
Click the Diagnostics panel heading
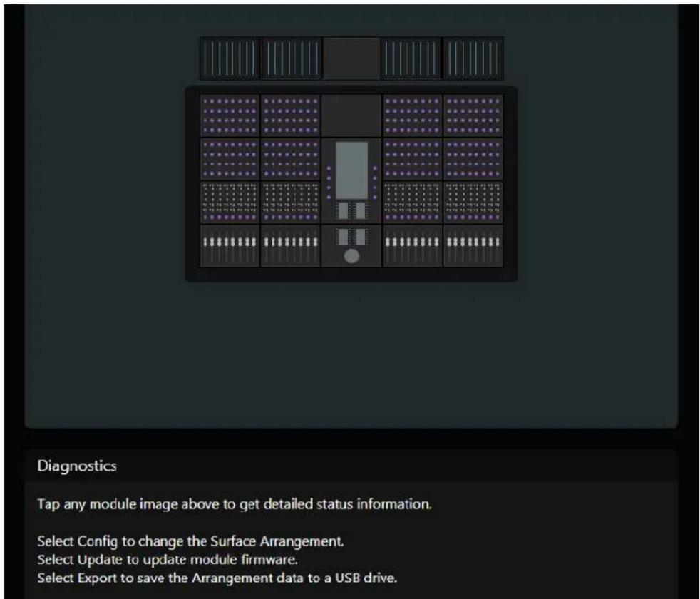point(77,466)
